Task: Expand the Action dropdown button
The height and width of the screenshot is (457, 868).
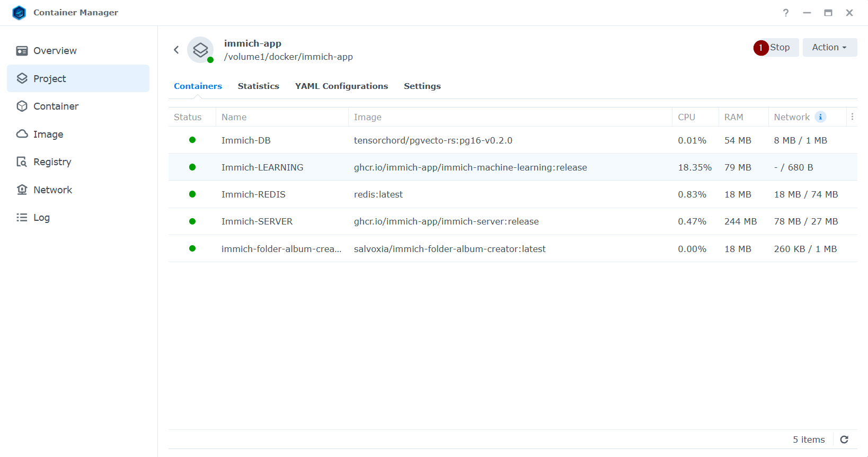Action: pos(829,47)
